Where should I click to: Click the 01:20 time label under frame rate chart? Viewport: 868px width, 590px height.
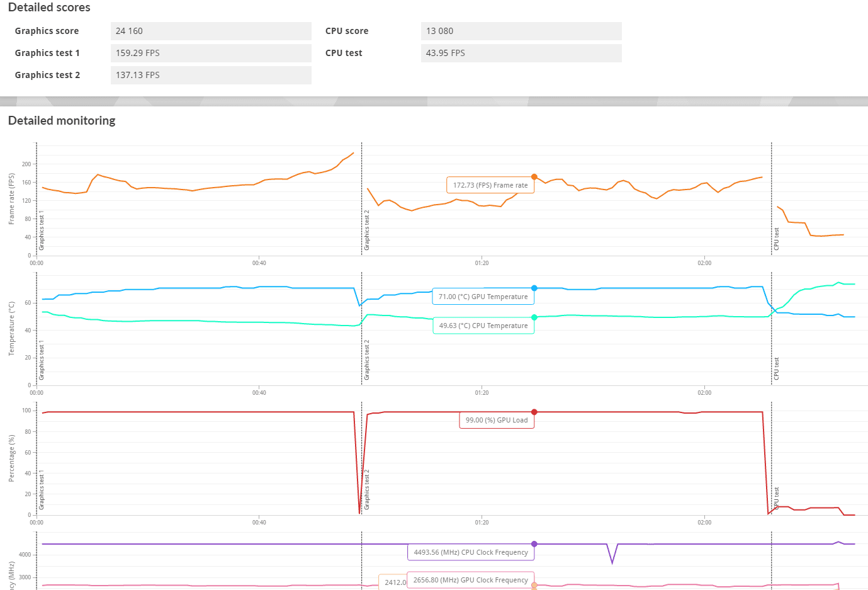click(482, 263)
